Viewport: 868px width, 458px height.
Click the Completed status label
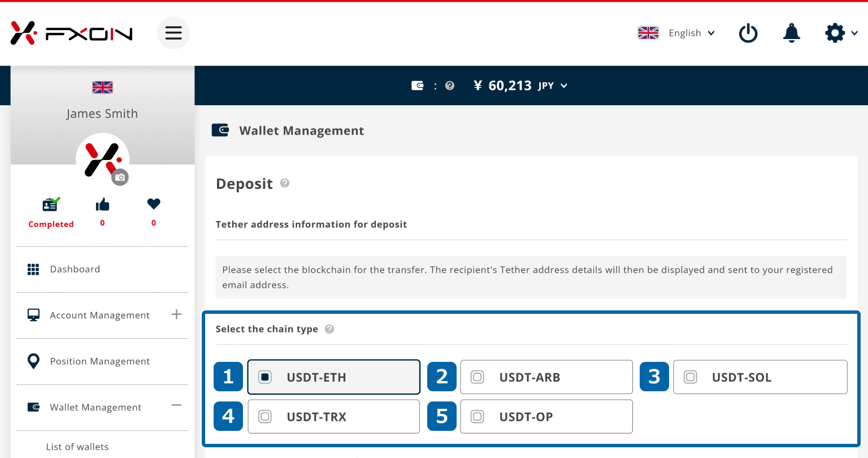(51, 224)
